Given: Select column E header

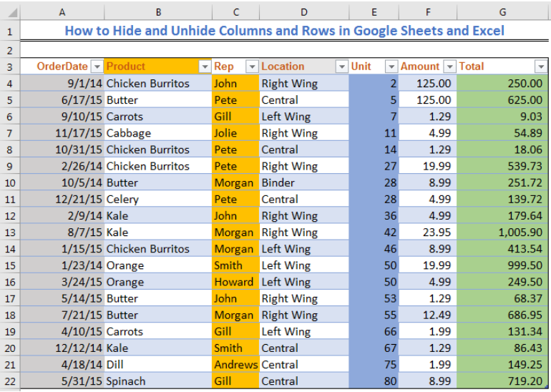Looking at the screenshot, I should 374,12.
